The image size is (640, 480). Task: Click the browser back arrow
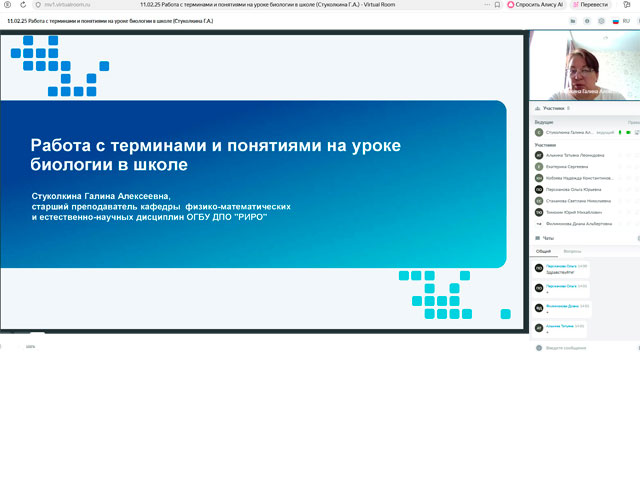pos(8,5)
